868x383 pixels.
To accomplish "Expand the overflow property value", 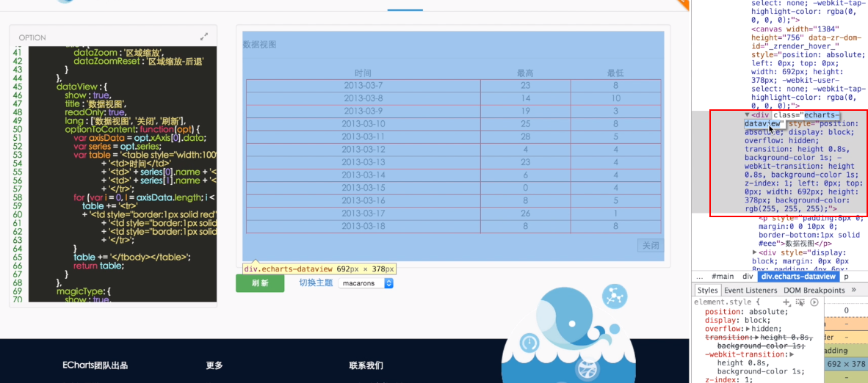I will point(748,329).
